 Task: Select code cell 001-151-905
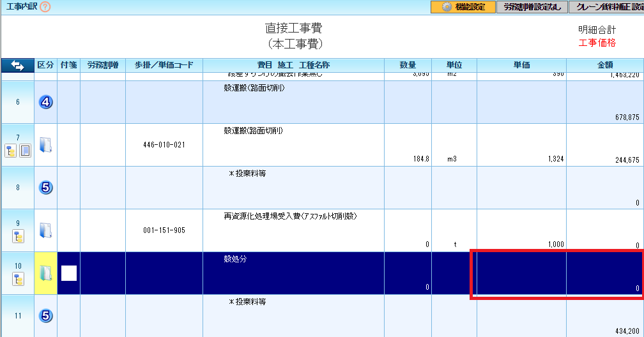click(x=164, y=230)
